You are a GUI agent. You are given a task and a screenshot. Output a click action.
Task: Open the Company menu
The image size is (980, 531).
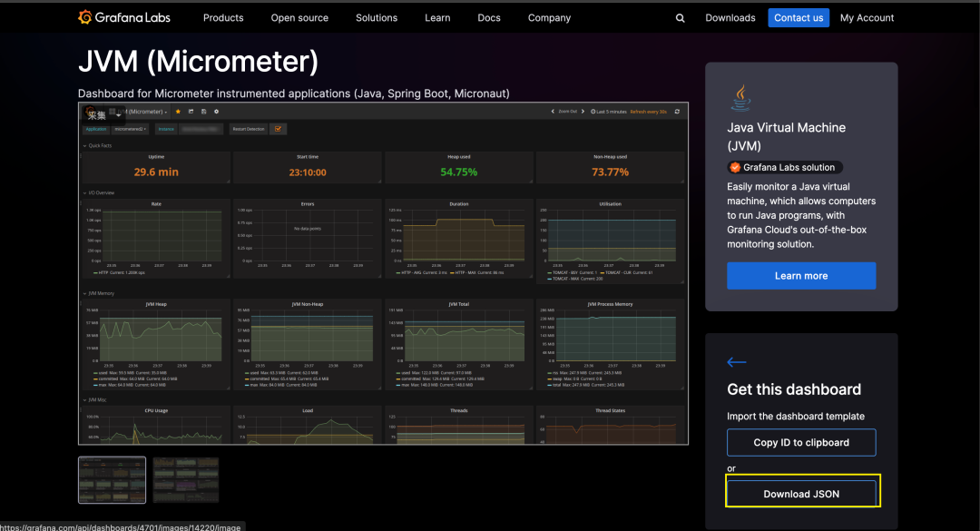click(549, 18)
